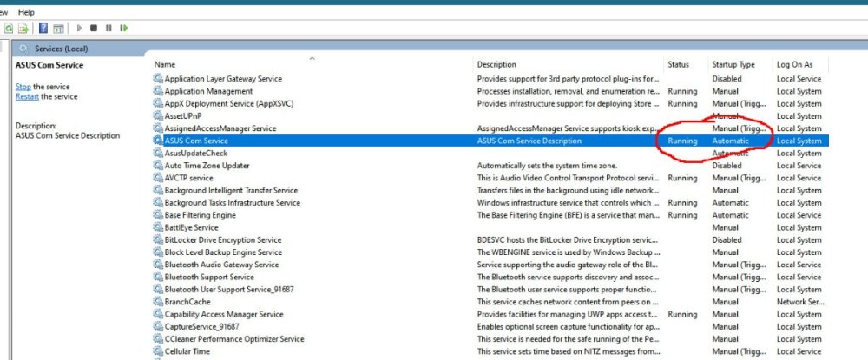Select the BranchCache service name
Screen dimensions: 868x360
click(187, 302)
